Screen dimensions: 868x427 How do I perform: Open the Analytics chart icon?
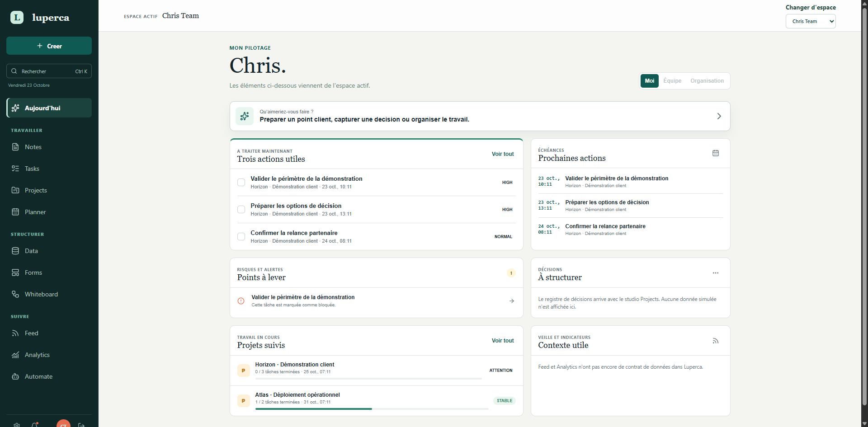point(15,355)
